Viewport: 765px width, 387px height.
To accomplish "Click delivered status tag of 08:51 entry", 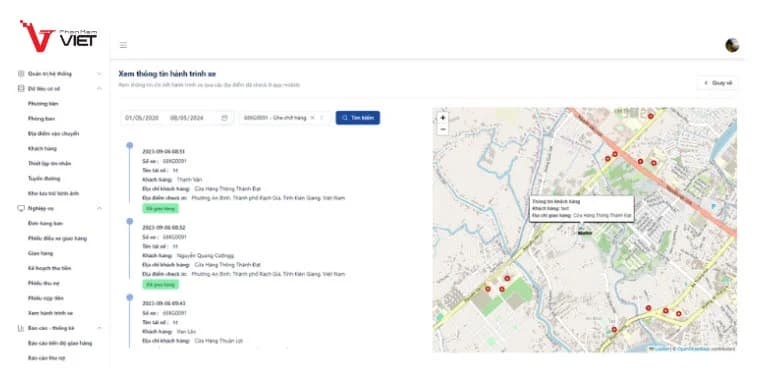I will click(161, 208).
